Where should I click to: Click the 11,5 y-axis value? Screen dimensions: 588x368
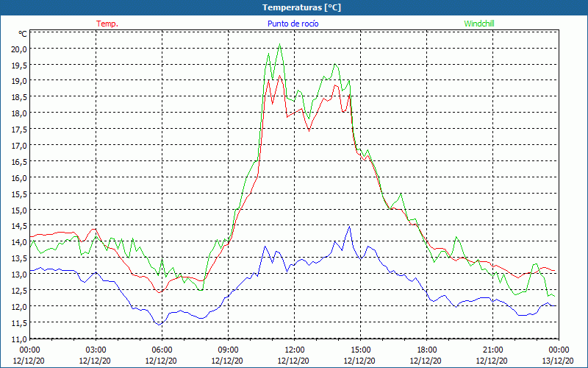coord(20,323)
